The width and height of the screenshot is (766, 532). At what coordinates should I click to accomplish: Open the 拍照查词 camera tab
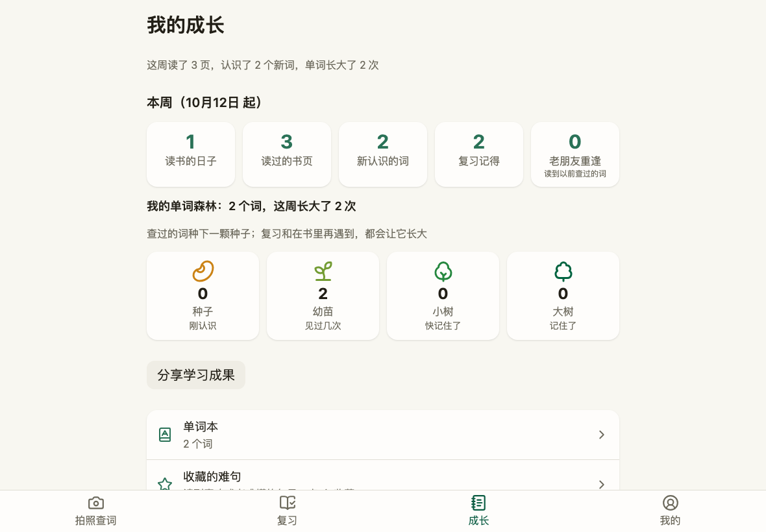(96, 511)
